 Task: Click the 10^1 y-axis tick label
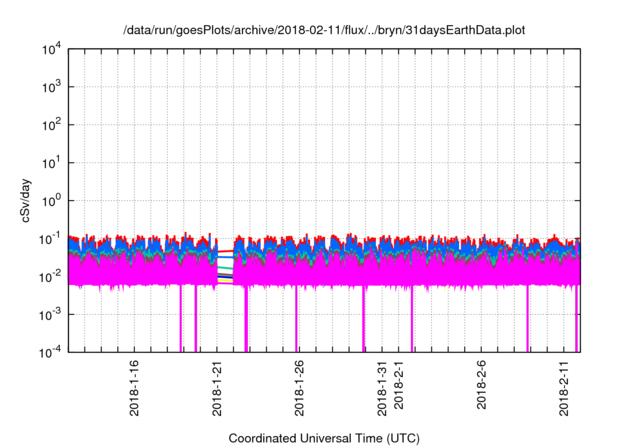pyautogui.click(x=51, y=163)
